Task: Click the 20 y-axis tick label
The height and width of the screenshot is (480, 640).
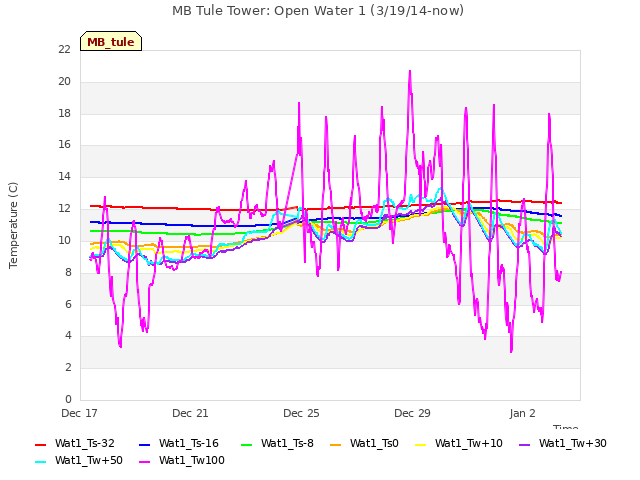Action: tap(64, 82)
